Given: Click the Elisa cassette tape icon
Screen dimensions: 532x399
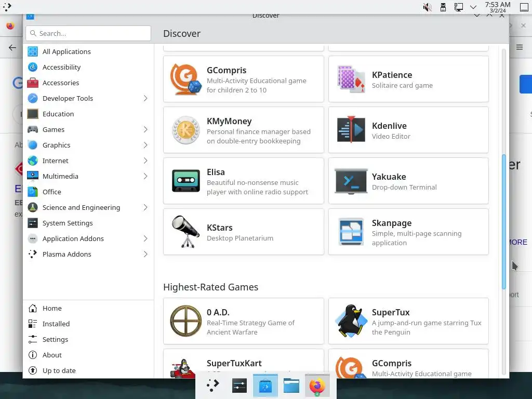Looking at the screenshot, I should [x=185, y=181].
